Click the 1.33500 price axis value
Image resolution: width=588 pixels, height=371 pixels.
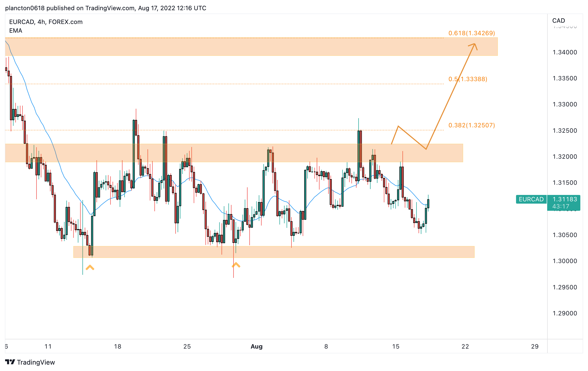pyautogui.click(x=565, y=78)
